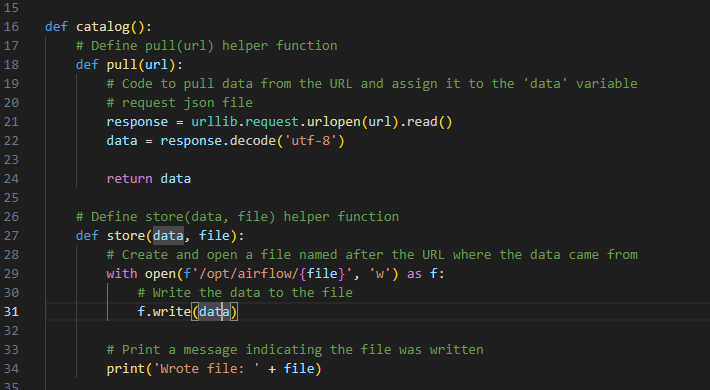The image size is (710, 390).
Task: Click line number 24 in the gutter
Action: pos(11,179)
